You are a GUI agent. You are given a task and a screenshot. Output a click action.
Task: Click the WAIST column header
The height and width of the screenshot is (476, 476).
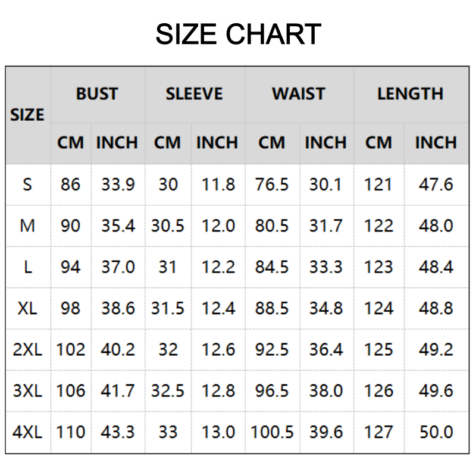[298, 94]
